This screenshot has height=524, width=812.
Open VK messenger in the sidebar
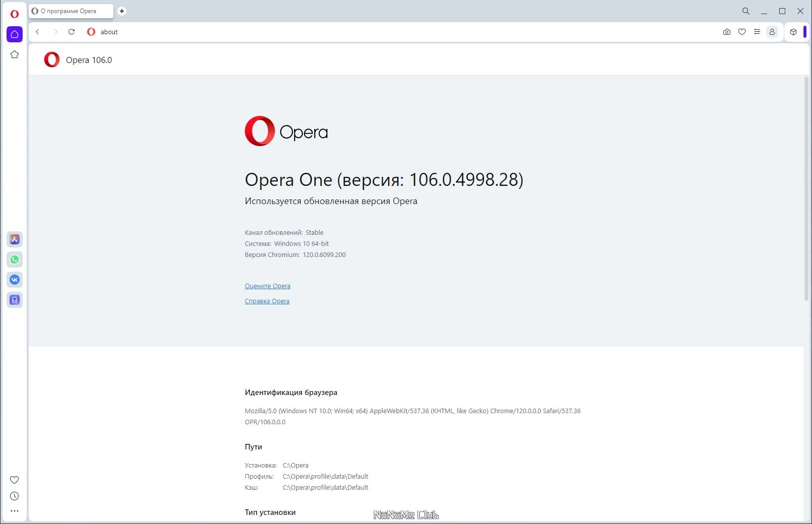(15, 280)
